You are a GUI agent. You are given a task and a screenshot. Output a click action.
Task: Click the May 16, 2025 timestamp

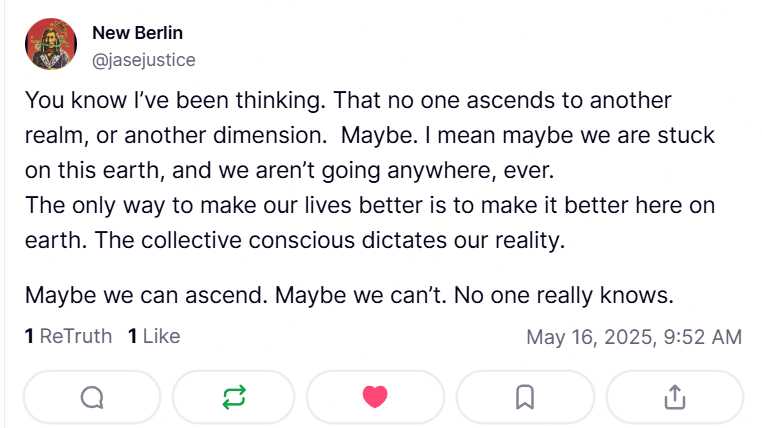633,337
